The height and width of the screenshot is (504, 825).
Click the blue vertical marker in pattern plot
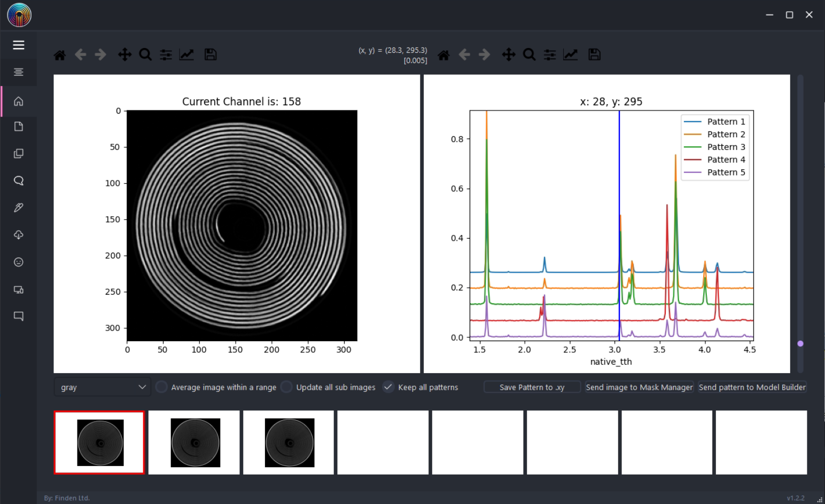tap(619, 224)
